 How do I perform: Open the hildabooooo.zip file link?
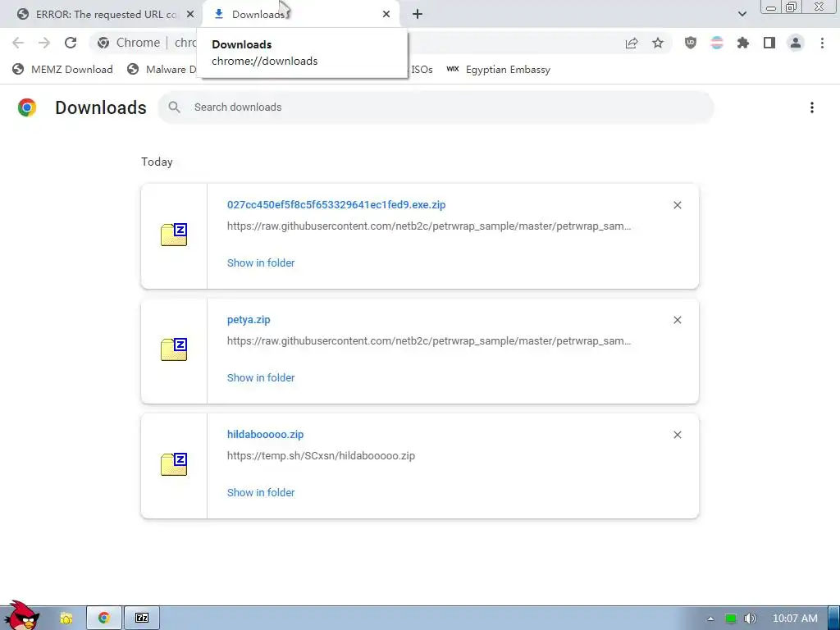[265, 435]
